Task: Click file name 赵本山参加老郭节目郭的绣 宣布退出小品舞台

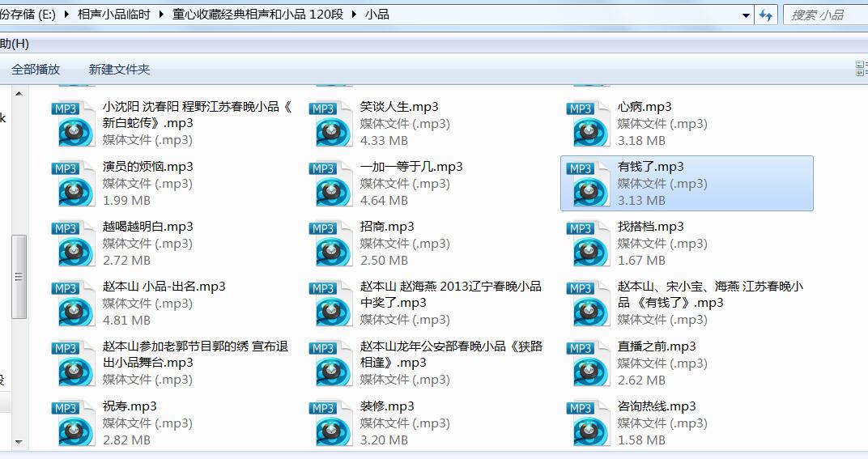Action: click(195, 355)
